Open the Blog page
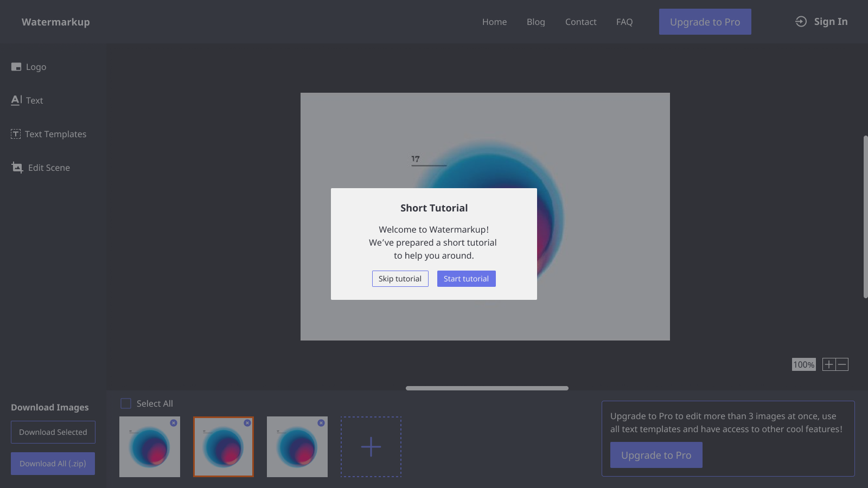 pos(535,22)
